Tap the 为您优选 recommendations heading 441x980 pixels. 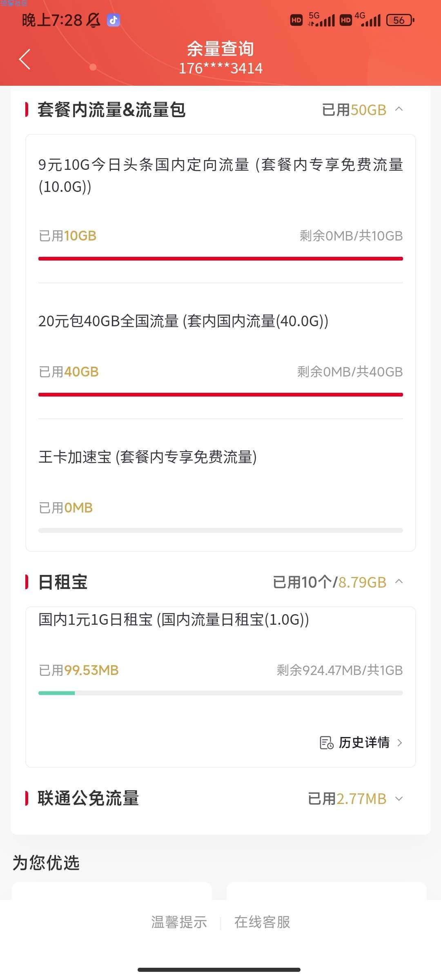[x=46, y=863]
